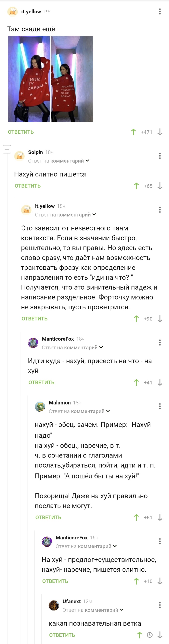Click ОТВЕТИТЬ under the photo comment
The width and height of the screenshot is (169, 644).
(x=20, y=132)
